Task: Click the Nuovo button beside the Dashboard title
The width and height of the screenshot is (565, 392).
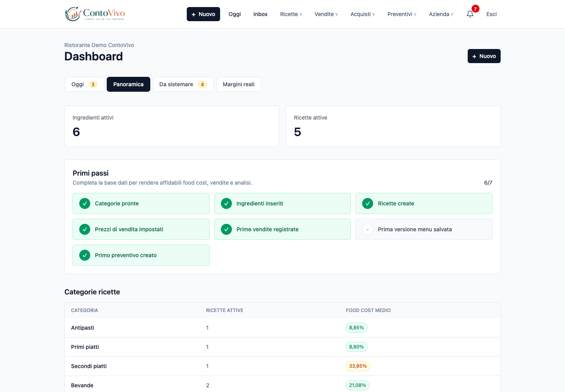Action: [x=484, y=56]
